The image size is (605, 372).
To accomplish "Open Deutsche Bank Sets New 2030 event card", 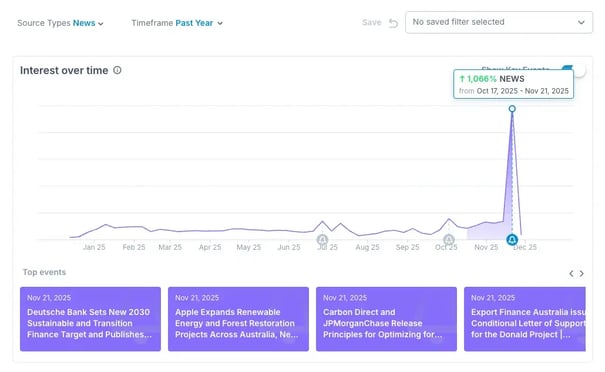I will pos(90,319).
